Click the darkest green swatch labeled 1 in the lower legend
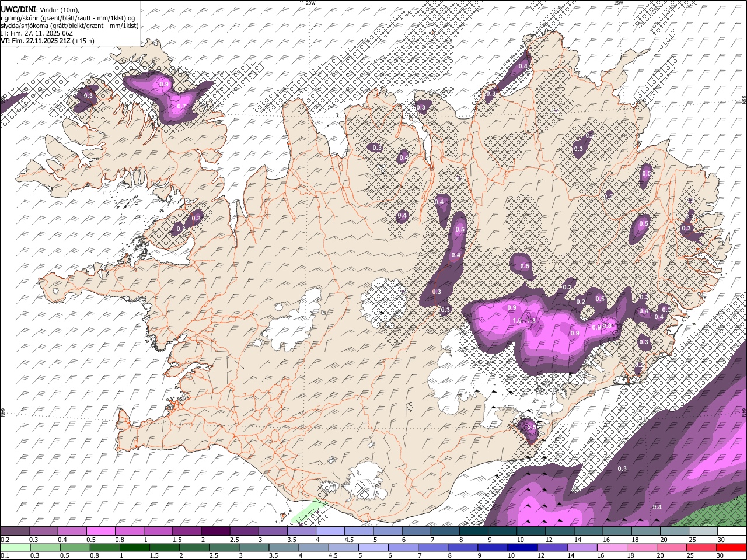The width and height of the screenshot is (747, 560). [134, 547]
